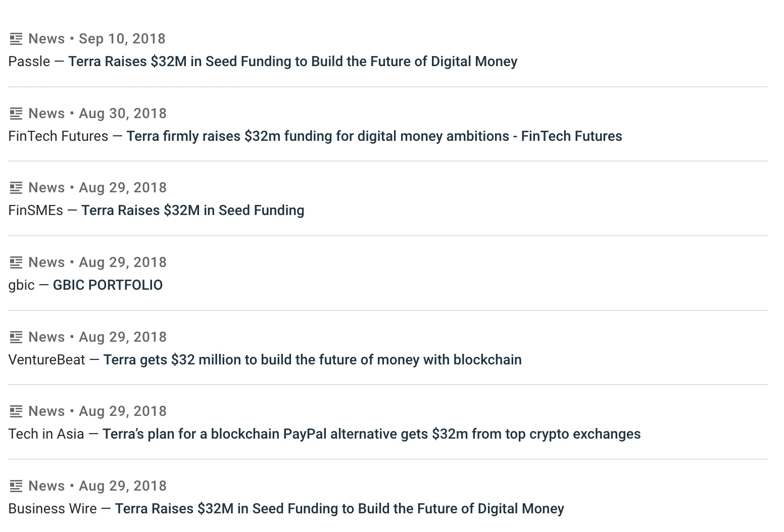The image size is (784, 532).
Task: Click the news icon beside Sep 10, 2018
Action: coord(16,39)
